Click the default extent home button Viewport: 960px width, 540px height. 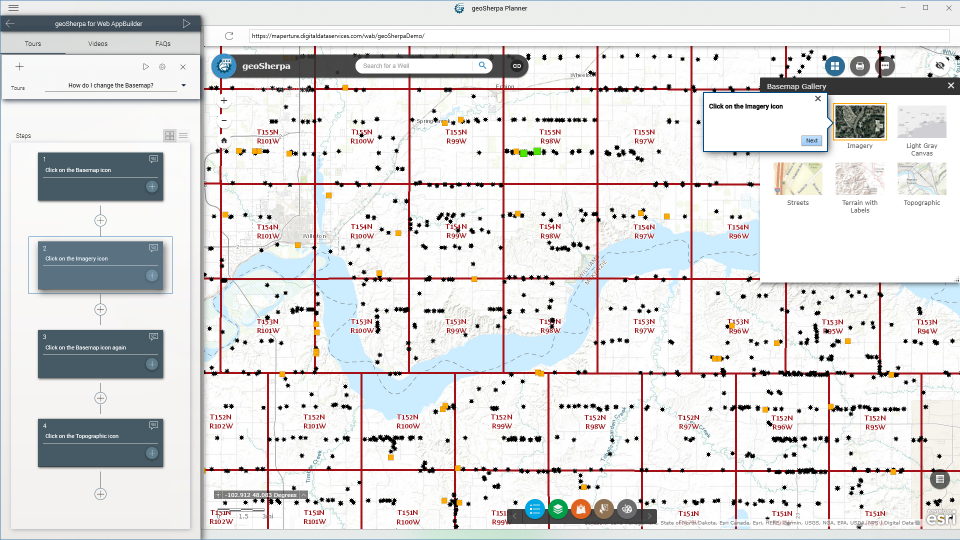(x=224, y=141)
